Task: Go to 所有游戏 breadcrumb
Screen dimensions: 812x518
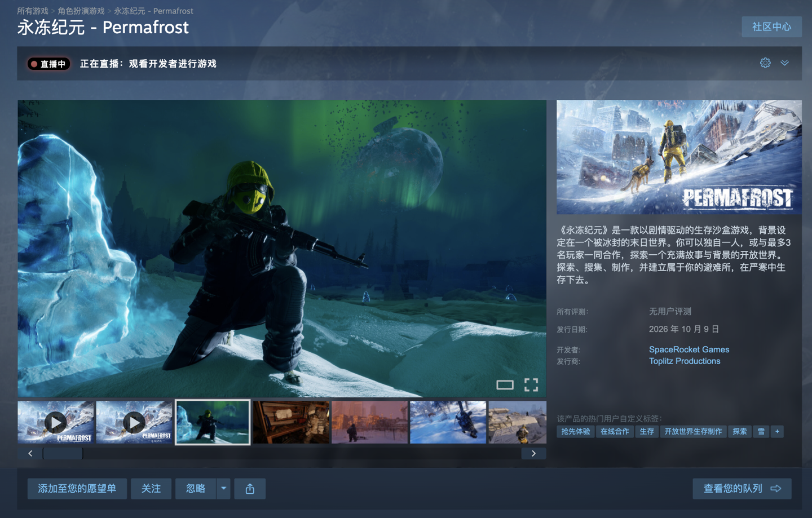Action: click(33, 11)
